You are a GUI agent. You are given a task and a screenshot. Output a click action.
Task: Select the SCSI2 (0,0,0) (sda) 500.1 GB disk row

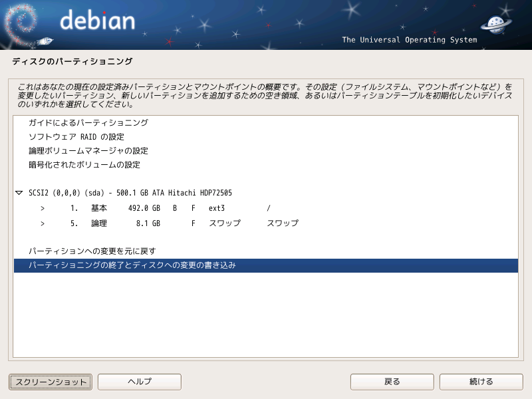coord(265,193)
